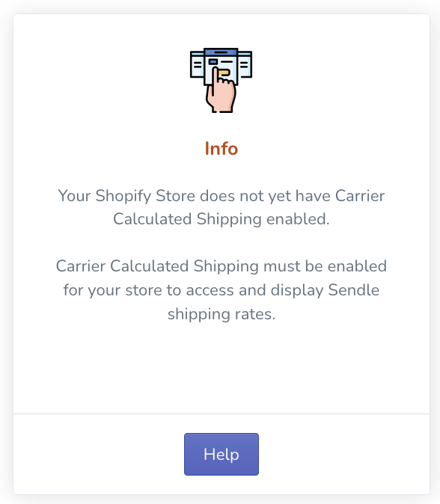Image resolution: width=440 pixels, height=504 pixels.
Task: Click 'does not yet have Carrier' text
Action: coord(293,196)
